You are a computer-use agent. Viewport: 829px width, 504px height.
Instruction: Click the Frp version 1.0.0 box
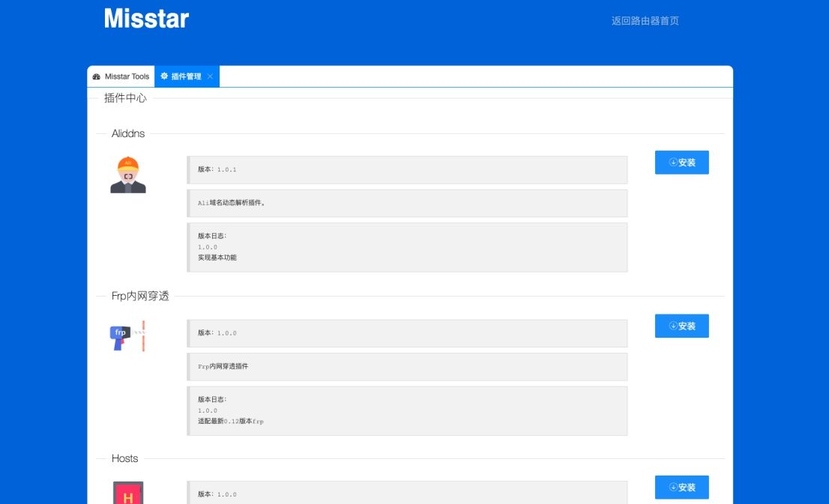coord(407,333)
